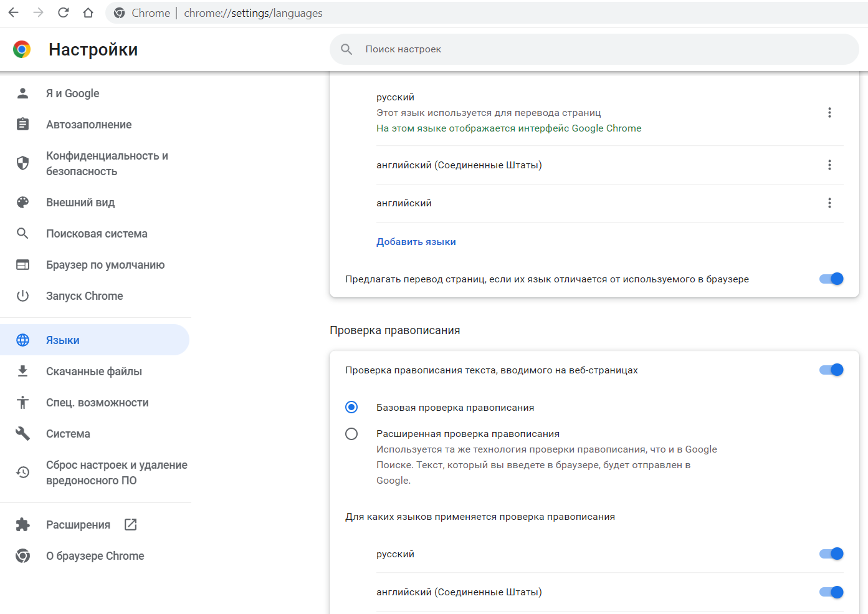This screenshot has height=614, width=868.
Task: Open Скачанные файлы settings section
Action: (x=94, y=372)
